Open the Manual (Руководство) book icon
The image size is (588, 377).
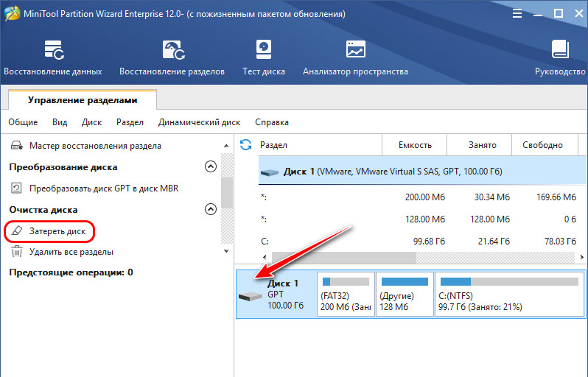point(560,49)
